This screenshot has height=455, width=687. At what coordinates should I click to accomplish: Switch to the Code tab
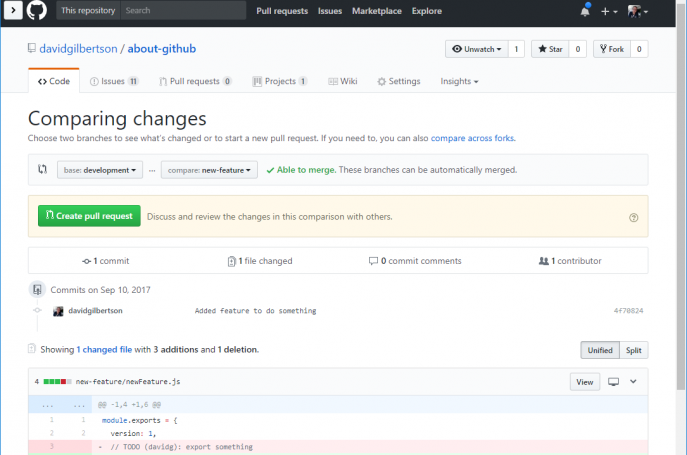click(x=54, y=81)
